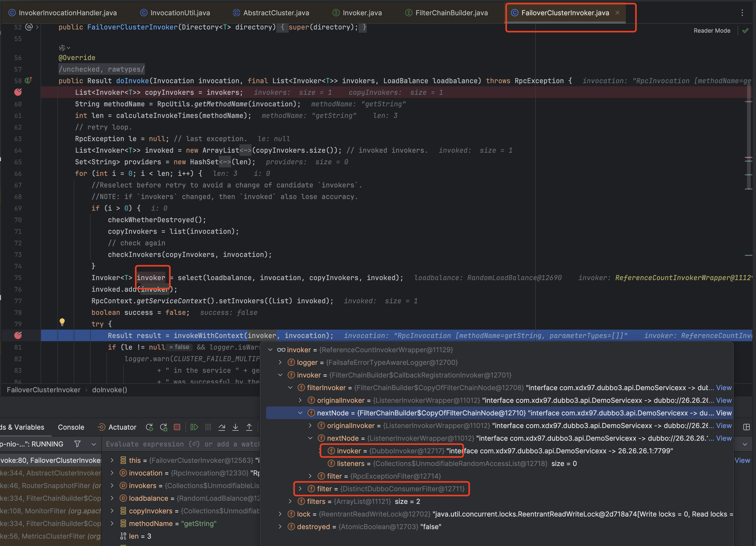Collapse the filterInvoker CopyOfFilterChainNode@12708 node
Screen dimensions: 756x546
click(x=290, y=388)
